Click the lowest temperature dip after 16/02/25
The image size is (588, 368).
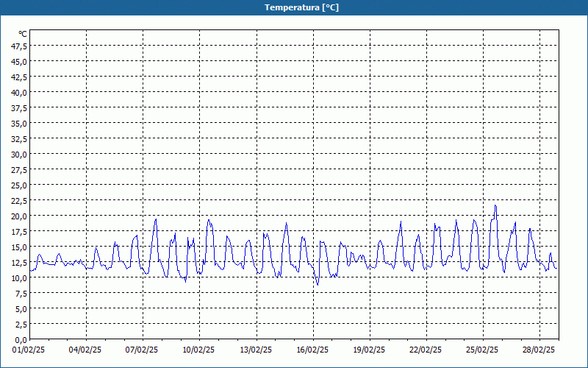(318, 285)
